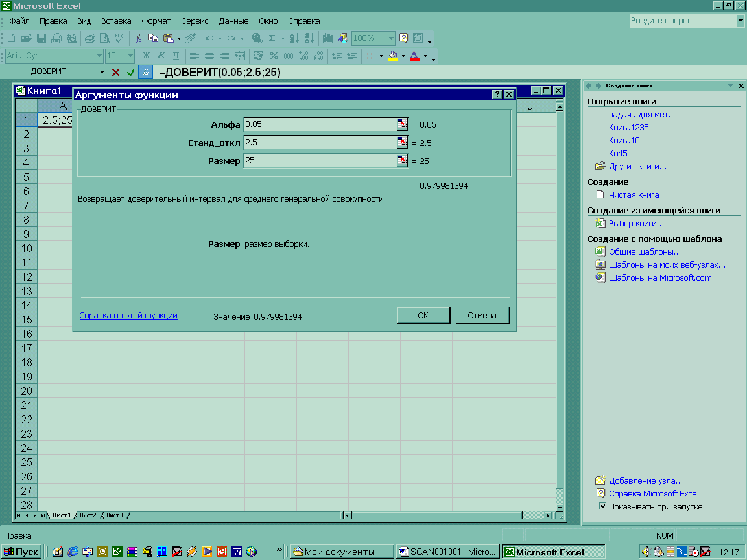Click into the Альфа input field
Image resolution: width=747 pixels, height=560 pixels.
320,124
